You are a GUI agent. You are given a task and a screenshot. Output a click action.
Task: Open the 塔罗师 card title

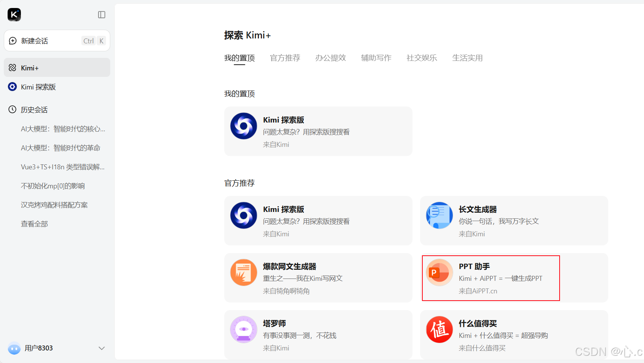(x=274, y=323)
